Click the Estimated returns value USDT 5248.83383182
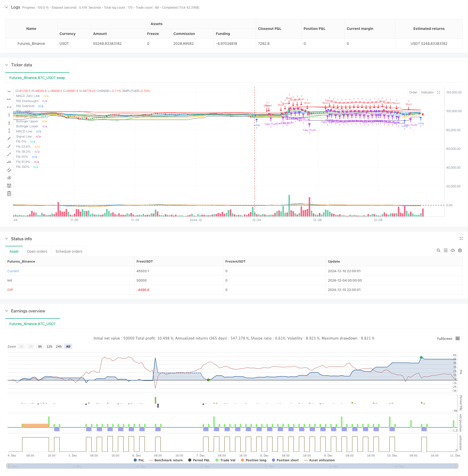Viewport: 468px width, 476px height. tap(429, 44)
